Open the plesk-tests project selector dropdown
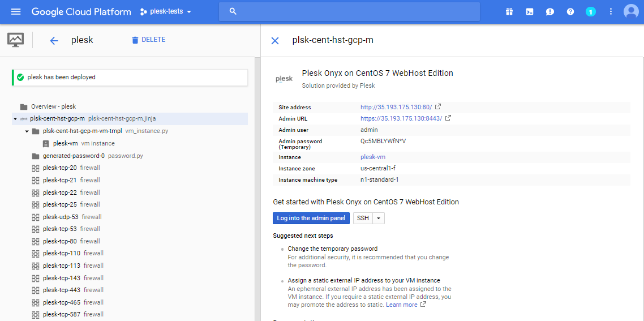Viewport: 644px width, 321px height. (166, 12)
